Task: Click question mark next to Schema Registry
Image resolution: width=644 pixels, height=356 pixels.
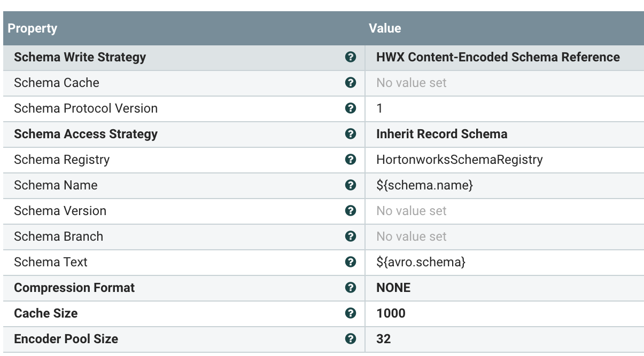Action: [x=351, y=160]
